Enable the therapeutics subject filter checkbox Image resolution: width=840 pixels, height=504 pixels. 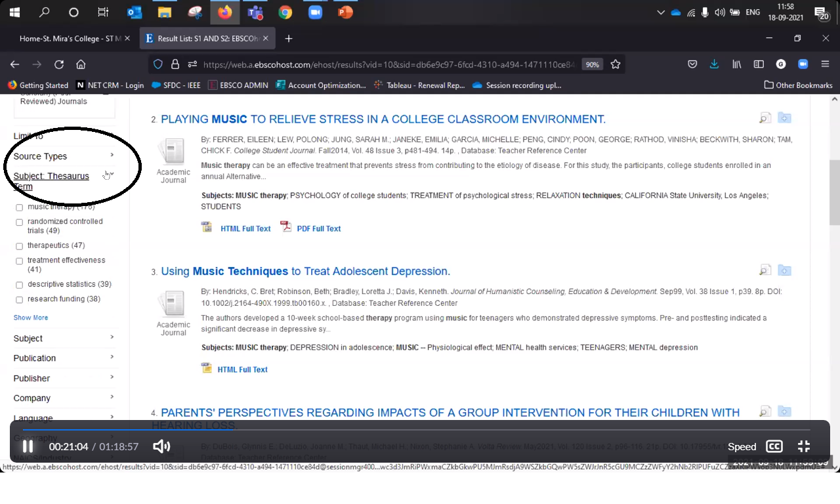click(x=19, y=246)
